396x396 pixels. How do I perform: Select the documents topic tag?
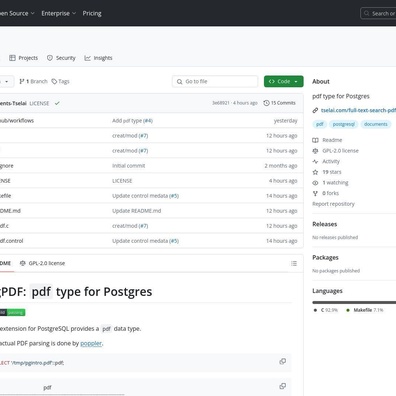(376, 124)
